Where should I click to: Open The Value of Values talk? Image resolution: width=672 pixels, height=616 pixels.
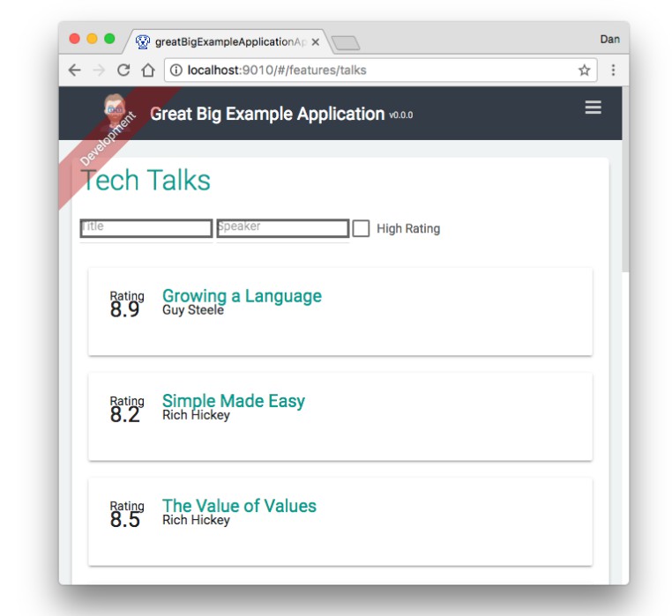[239, 506]
